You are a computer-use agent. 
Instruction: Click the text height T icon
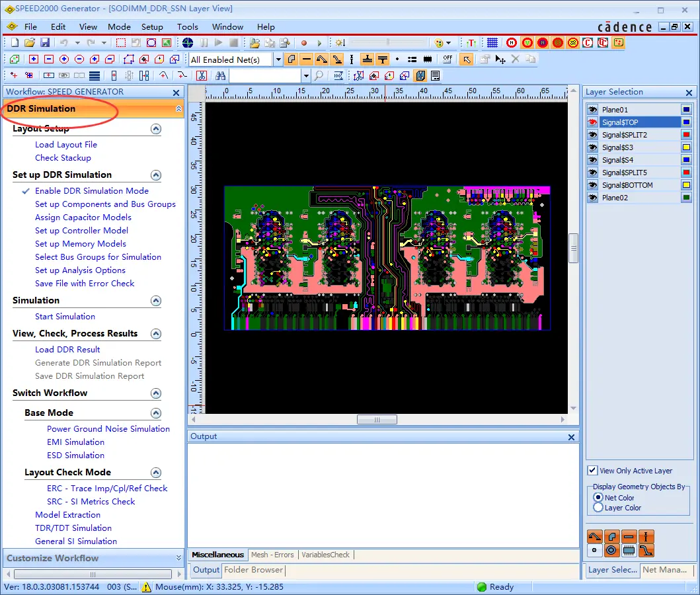(x=471, y=43)
